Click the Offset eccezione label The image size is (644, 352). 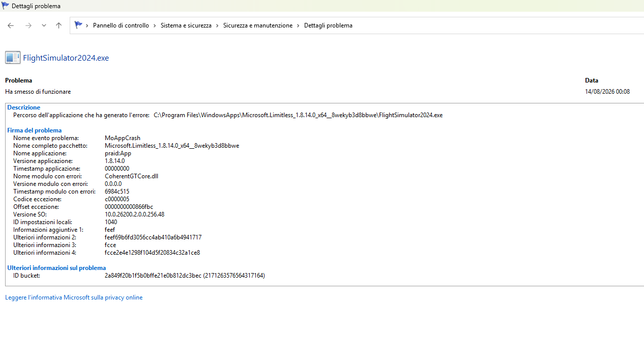(x=36, y=207)
